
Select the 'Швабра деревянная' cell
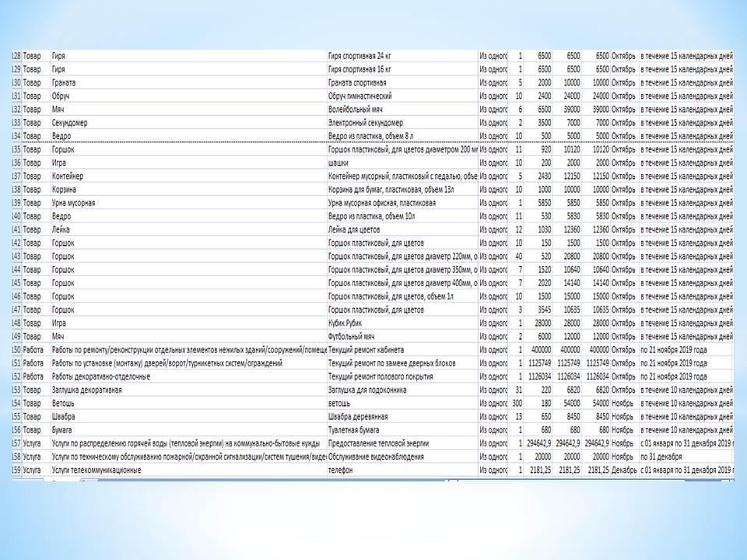point(402,416)
